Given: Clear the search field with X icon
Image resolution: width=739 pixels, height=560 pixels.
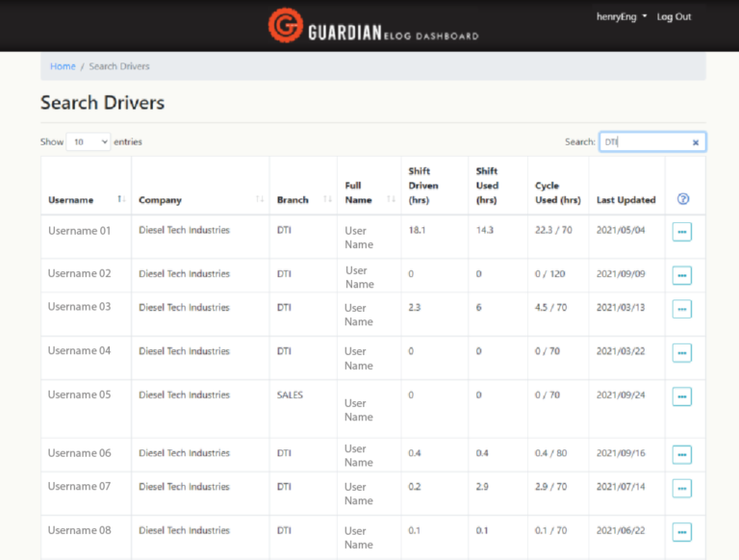Looking at the screenshot, I should pyautogui.click(x=696, y=142).
